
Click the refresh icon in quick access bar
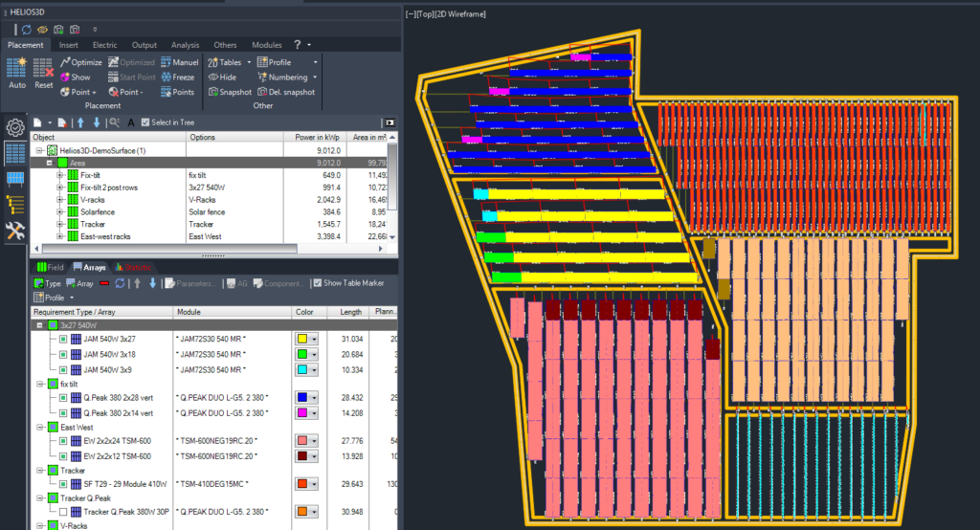pyautogui.click(x=26, y=30)
